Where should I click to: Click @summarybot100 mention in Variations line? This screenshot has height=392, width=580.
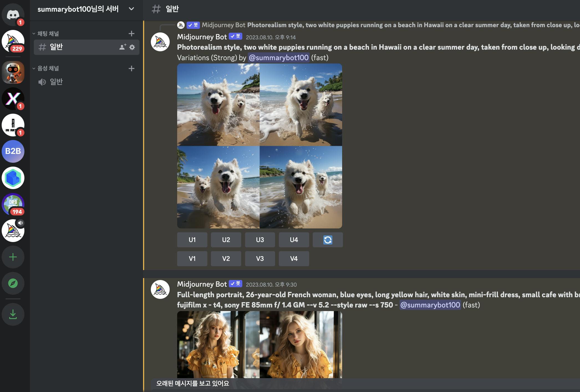click(278, 58)
